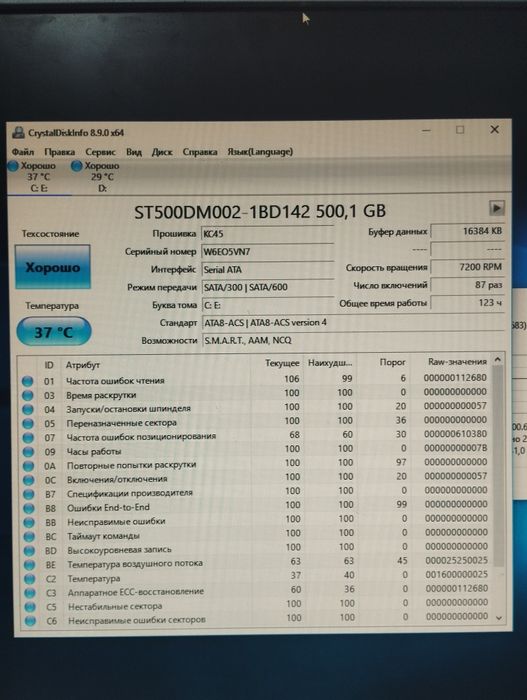Click status icon for attribute 09
527x700 pixels.
tap(28, 452)
